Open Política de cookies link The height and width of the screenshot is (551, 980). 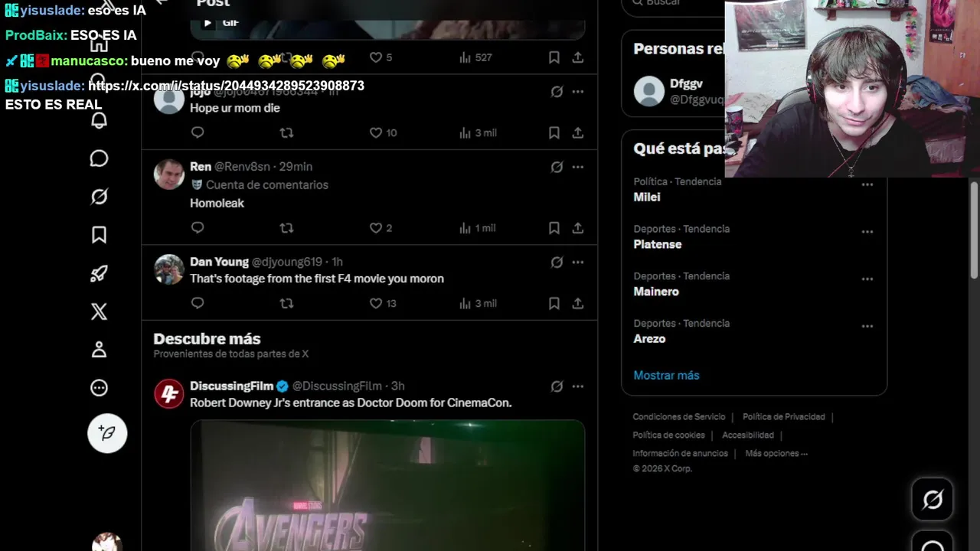[x=668, y=435]
